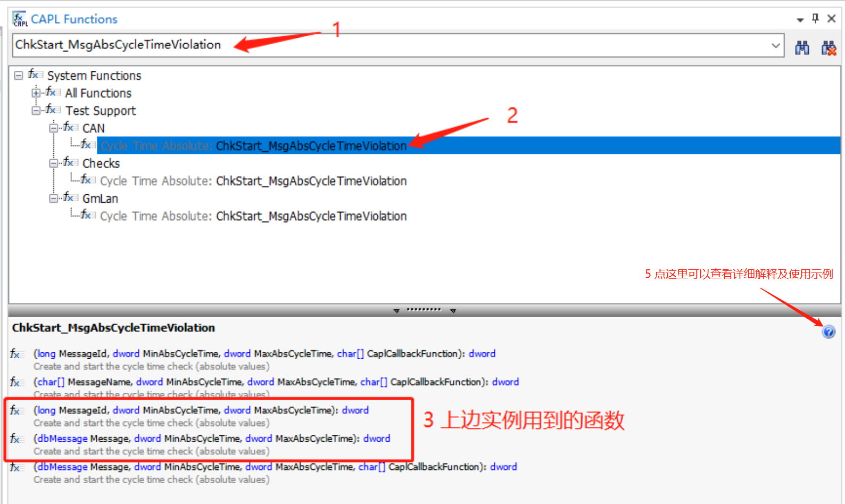Click the clear search binoculars icon

(829, 48)
